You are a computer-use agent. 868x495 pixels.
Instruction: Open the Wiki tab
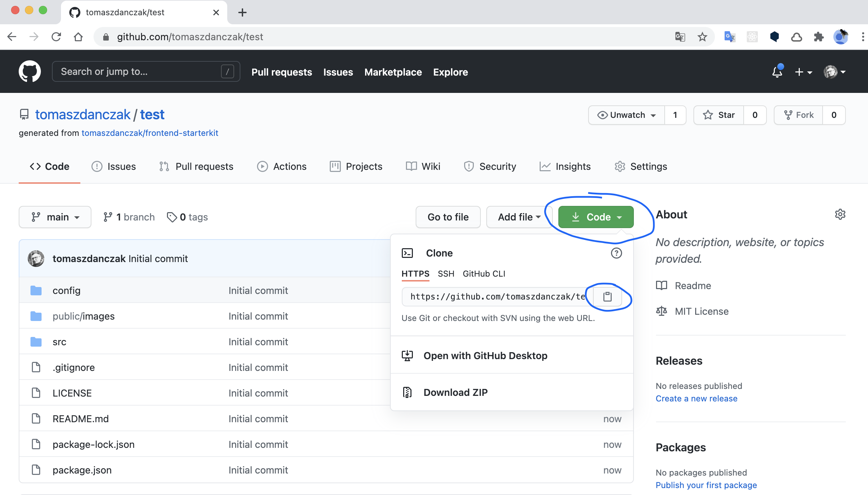coord(423,166)
